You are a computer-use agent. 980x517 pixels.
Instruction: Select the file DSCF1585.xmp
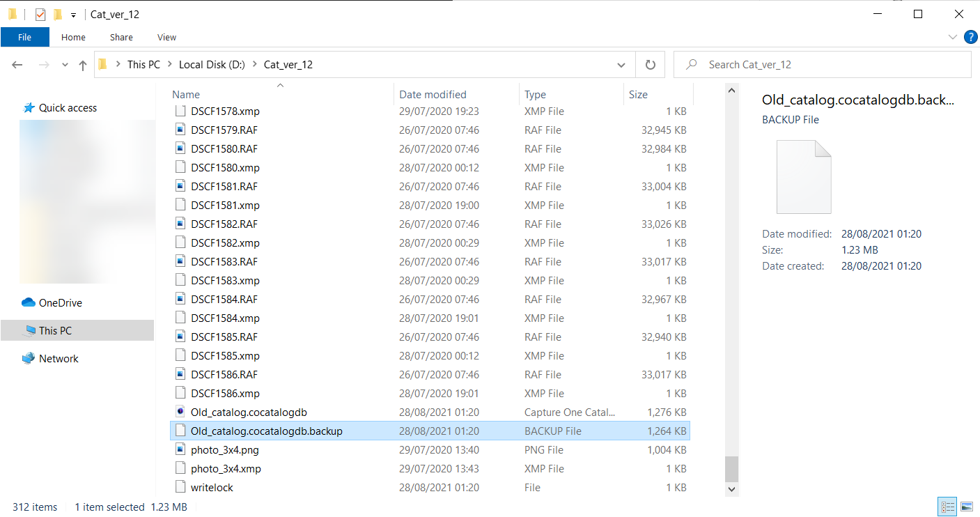(225, 355)
